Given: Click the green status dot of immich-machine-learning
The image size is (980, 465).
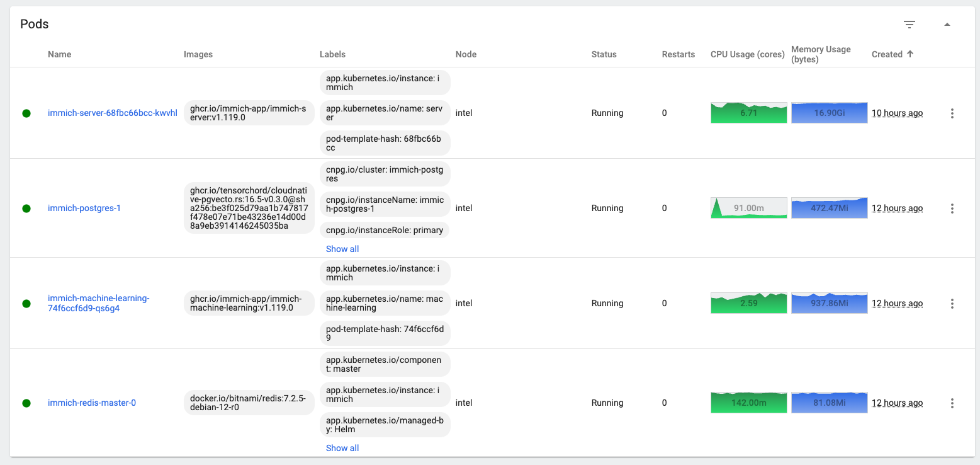Looking at the screenshot, I should coord(26,303).
